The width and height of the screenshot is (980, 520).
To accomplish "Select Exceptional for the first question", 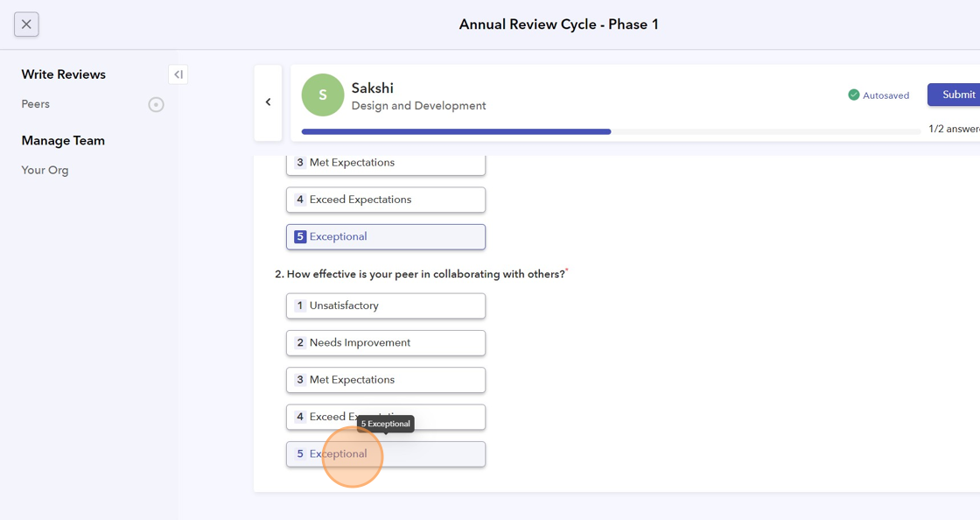I will tap(386, 236).
